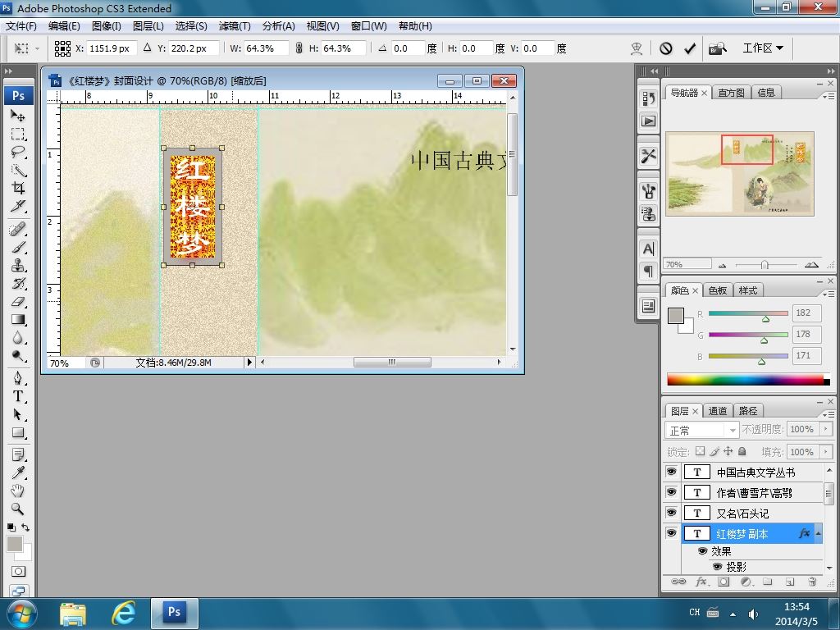Select the Healing Brush tool
This screenshot has height=630, width=840.
coord(18,230)
